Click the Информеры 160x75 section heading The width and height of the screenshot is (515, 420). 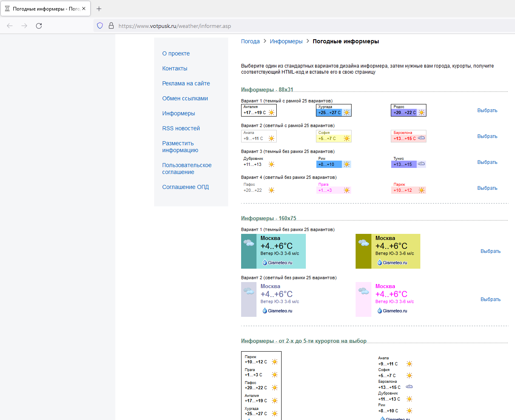pos(269,218)
